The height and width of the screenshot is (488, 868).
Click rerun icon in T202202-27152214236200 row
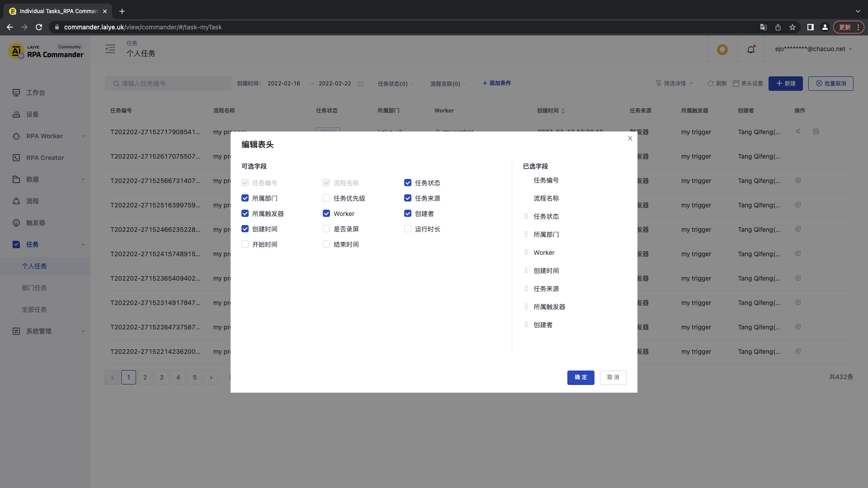click(798, 351)
